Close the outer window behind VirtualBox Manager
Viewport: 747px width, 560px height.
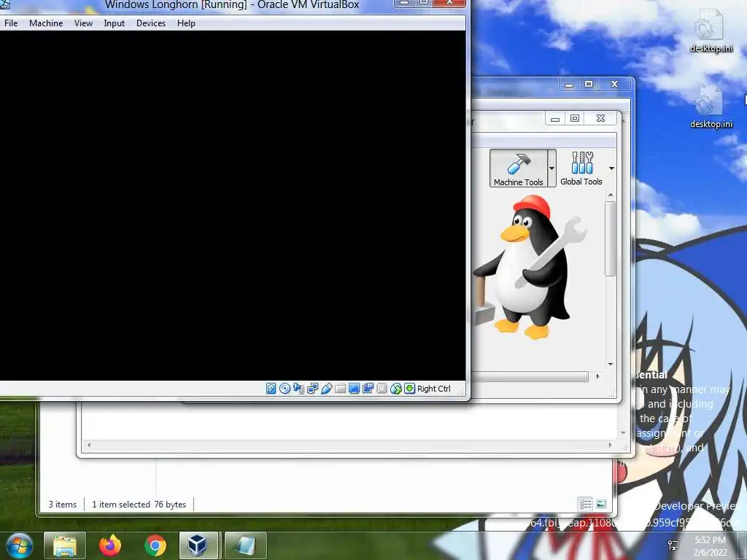(614, 85)
